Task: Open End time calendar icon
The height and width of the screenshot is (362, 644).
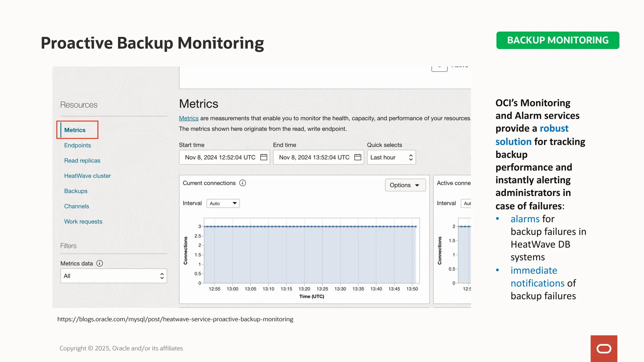Action: coord(358,157)
